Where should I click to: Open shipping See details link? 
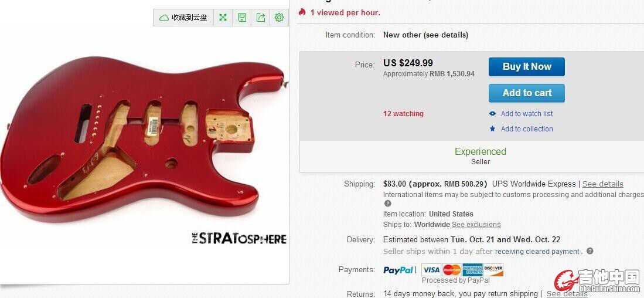[602, 184]
